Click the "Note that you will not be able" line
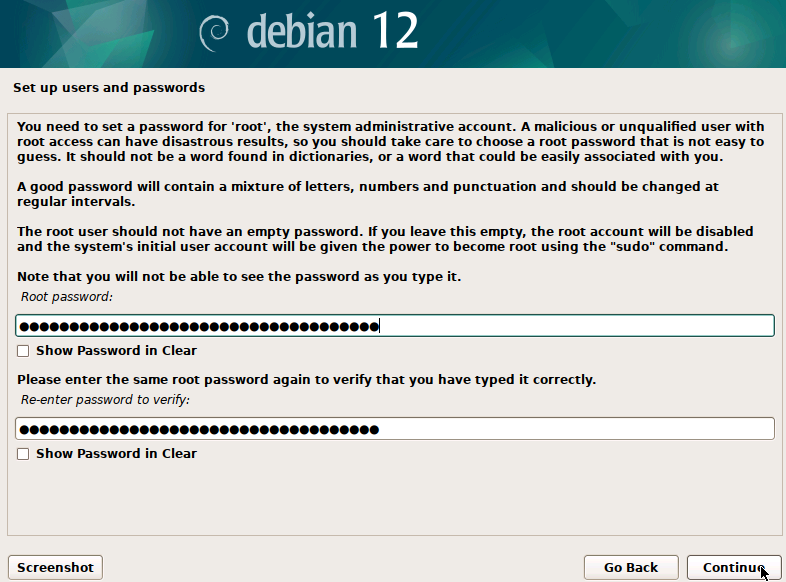Viewport: 786px width, 582px height. (x=240, y=276)
